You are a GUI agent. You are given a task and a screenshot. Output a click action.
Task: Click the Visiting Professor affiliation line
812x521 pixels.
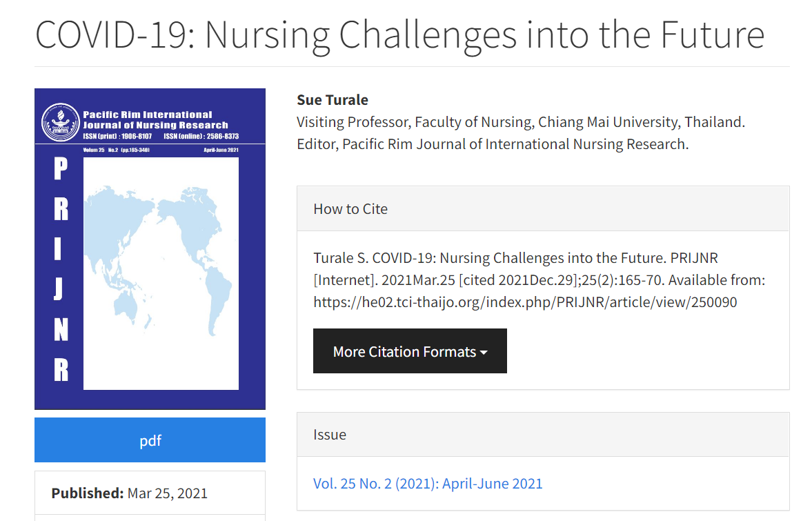point(521,122)
